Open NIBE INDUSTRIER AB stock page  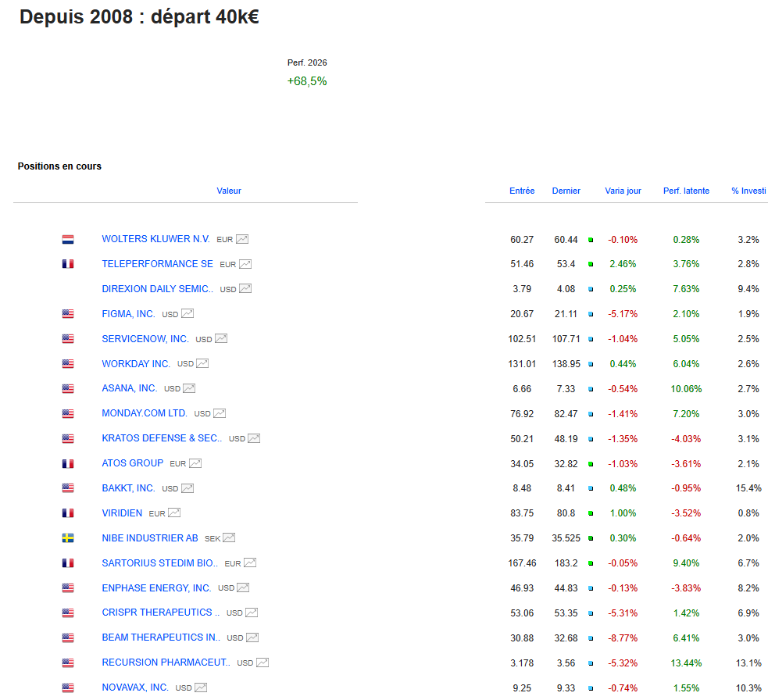(x=150, y=538)
